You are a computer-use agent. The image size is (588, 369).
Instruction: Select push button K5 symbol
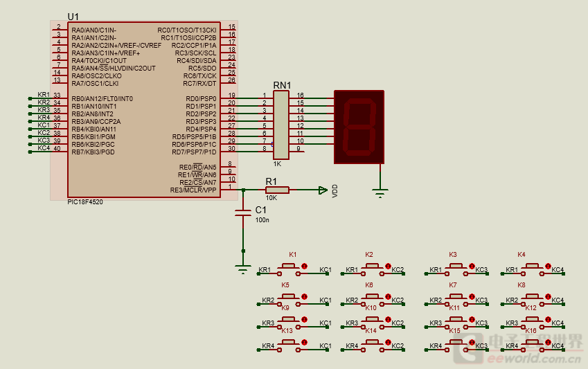pyautogui.click(x=289, y=300)
